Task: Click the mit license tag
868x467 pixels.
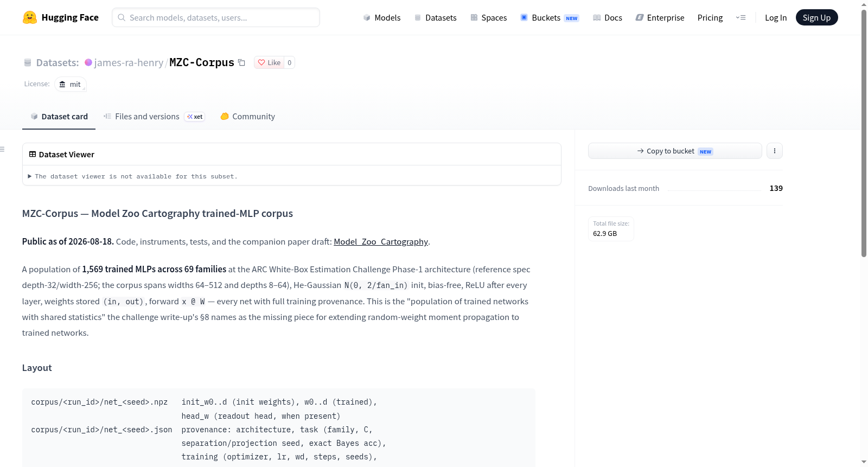Action: [71, 84]
